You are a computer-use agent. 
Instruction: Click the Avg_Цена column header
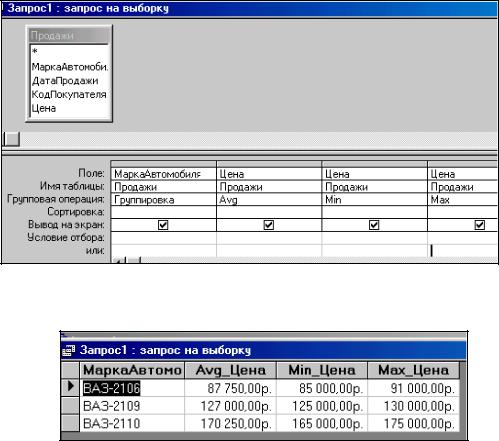pos(230,370)
